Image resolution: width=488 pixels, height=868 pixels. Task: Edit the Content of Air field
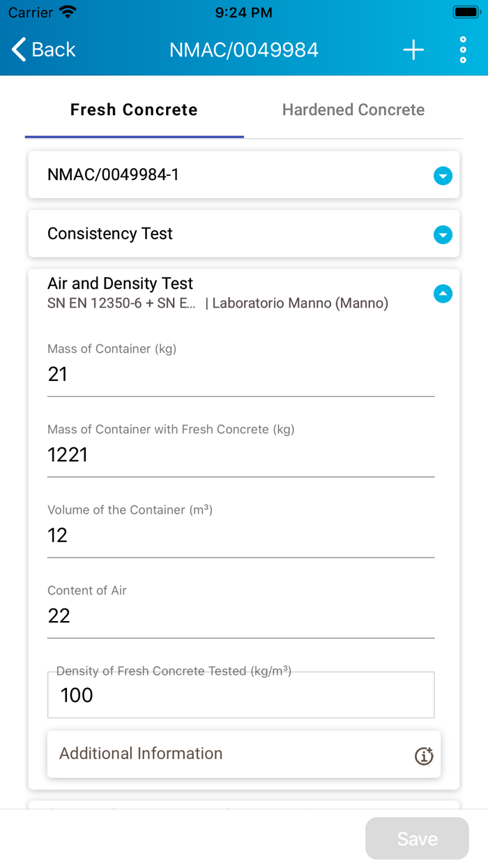click(241, 615)
